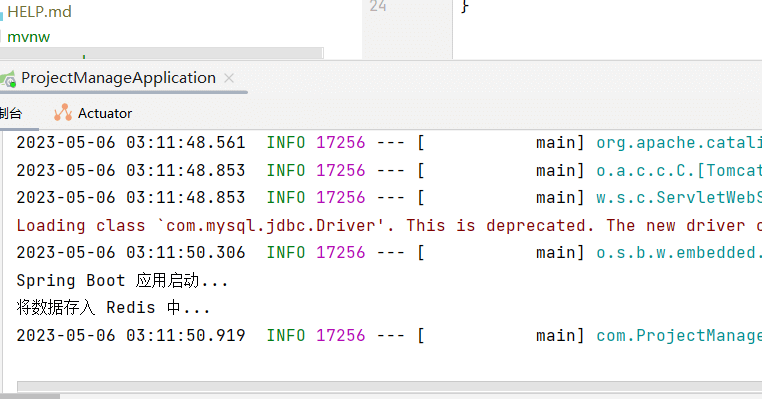This screenshot has width=762, height=399.
Task: Click the red com.mysql.jdbc.Driver deprecated warning
Action: 389,226
